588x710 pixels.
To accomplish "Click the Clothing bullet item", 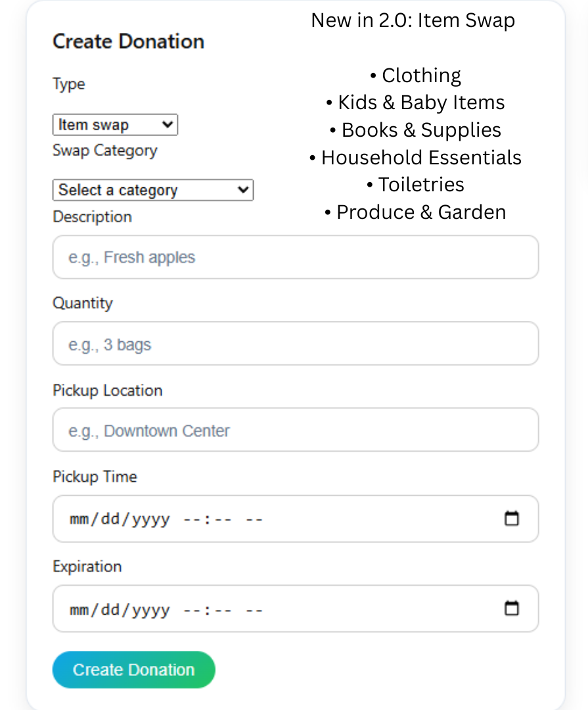I will coord(420,75).
